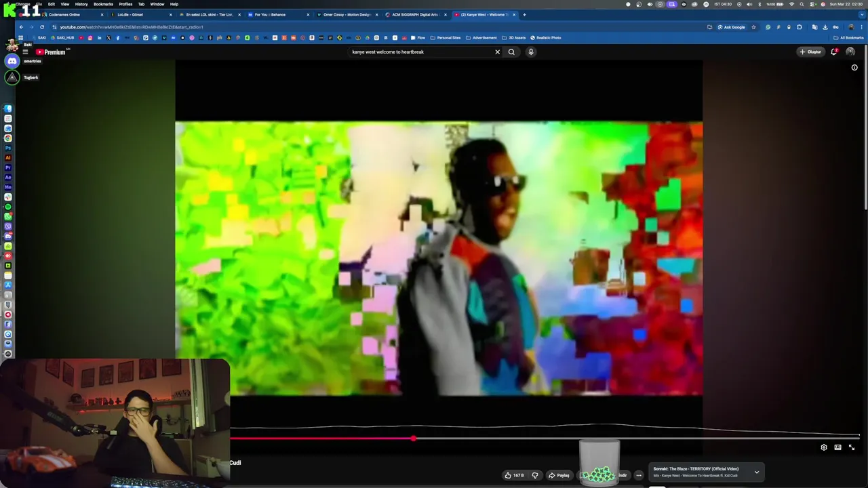Open the Advertisement bookmark folder

[x=481, y=38]
